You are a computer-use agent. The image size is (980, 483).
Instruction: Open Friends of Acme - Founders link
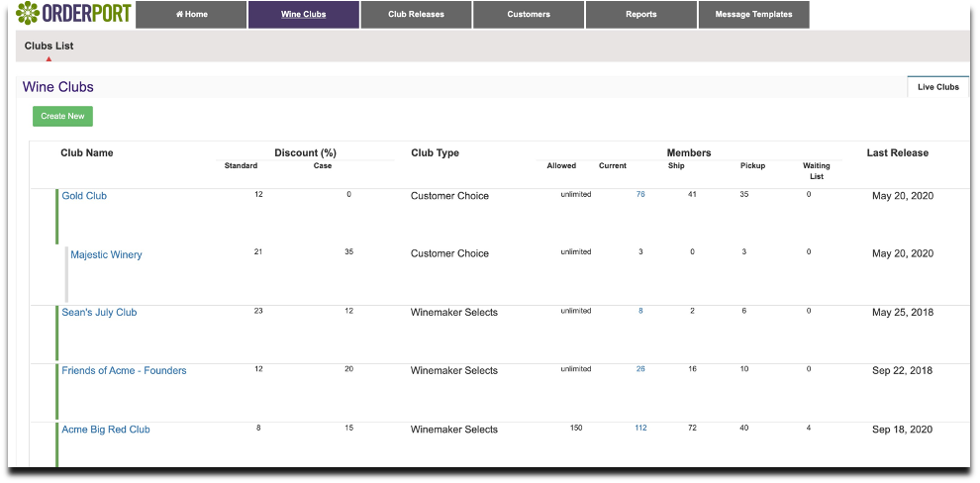[x=124, y=370]
